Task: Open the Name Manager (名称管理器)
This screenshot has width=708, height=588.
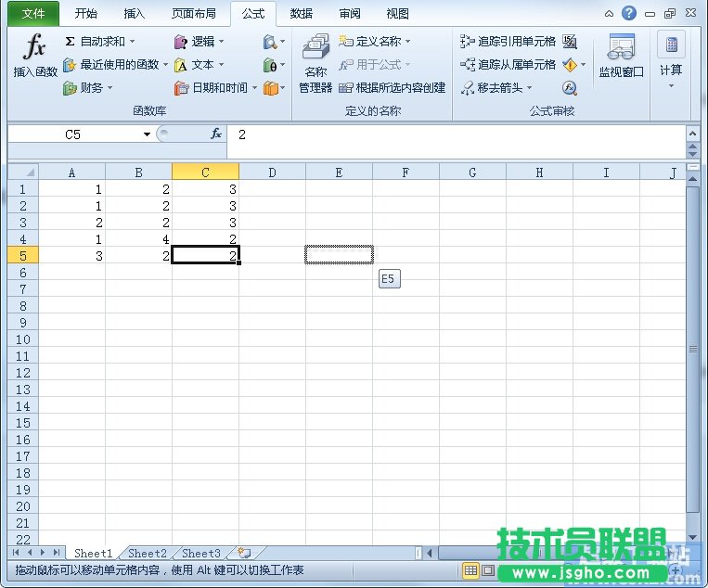Action: (315, 64)
